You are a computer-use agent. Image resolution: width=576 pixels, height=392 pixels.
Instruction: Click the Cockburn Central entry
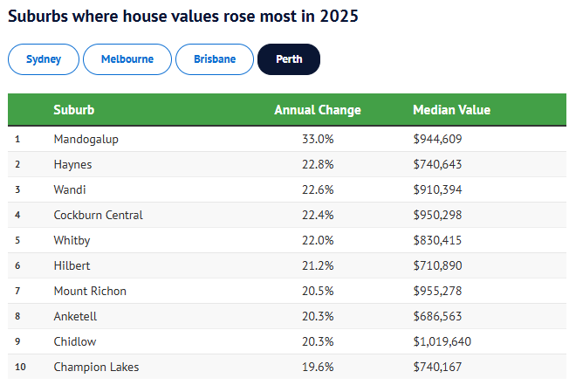[x=98, y=215]
